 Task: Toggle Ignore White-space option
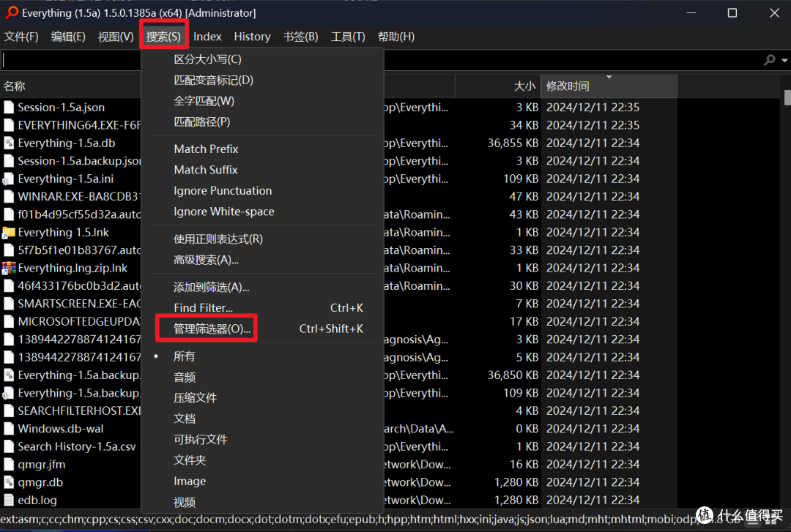pos(262,211)
